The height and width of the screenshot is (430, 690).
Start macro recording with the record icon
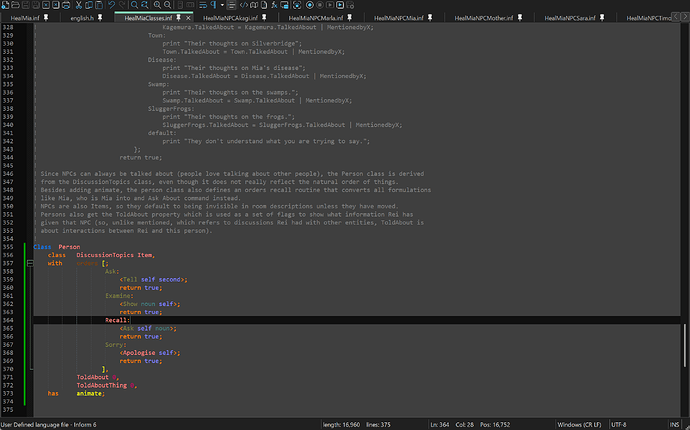309,5
